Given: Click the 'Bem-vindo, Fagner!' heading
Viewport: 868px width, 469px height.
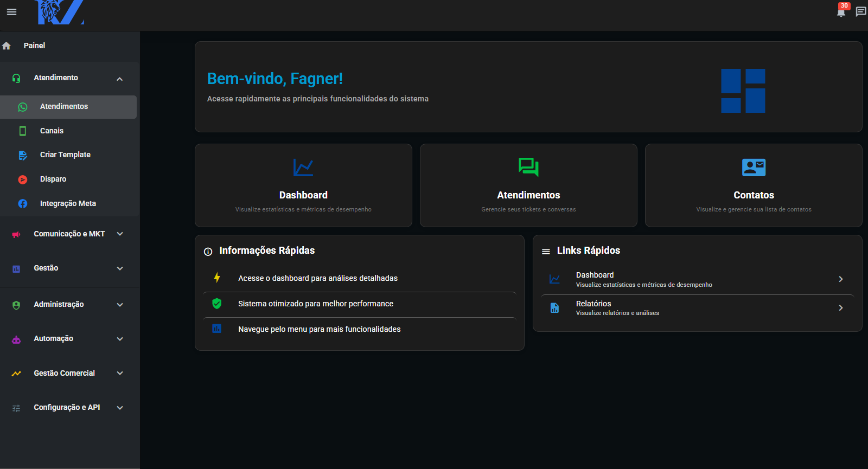Looking at the screenshot, I should (x=275, y=79).
